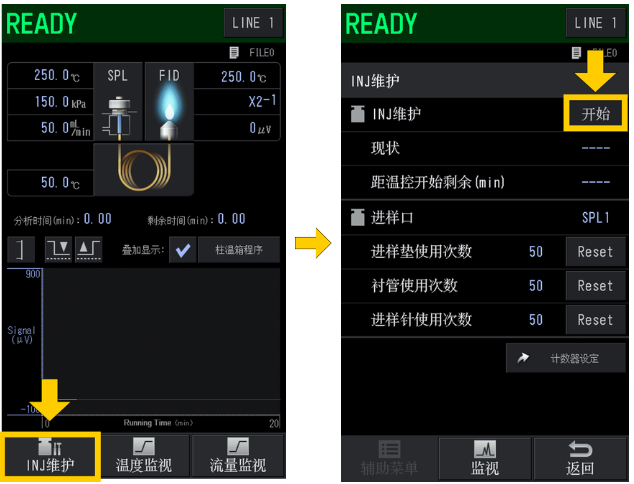Open 计数器设定 counter settings
Viewport: 634px width, 484px height.
pos(566,358)
